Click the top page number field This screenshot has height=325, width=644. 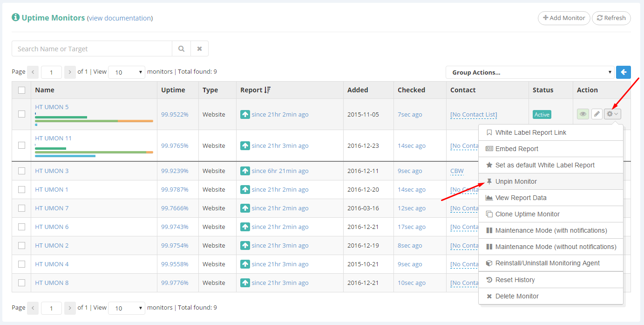[51, 72]
